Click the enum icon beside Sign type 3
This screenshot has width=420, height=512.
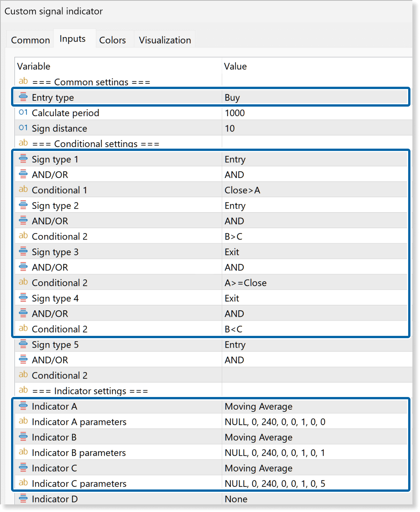pyautogui.click(x=23, y=251)
